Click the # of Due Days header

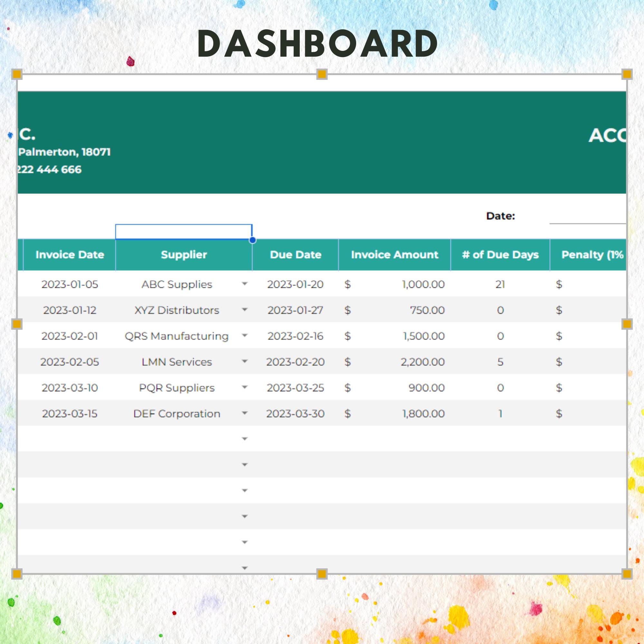tap(500, 255)
